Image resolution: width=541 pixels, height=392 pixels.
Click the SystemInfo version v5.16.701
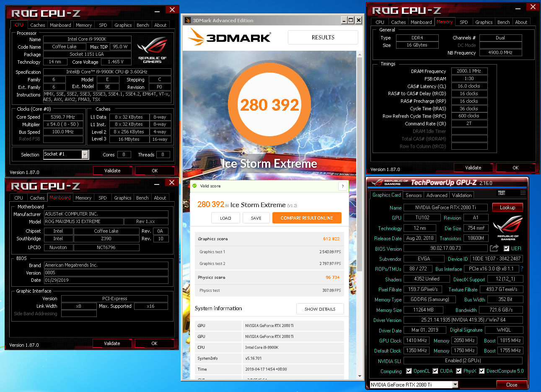pos(254,358)
